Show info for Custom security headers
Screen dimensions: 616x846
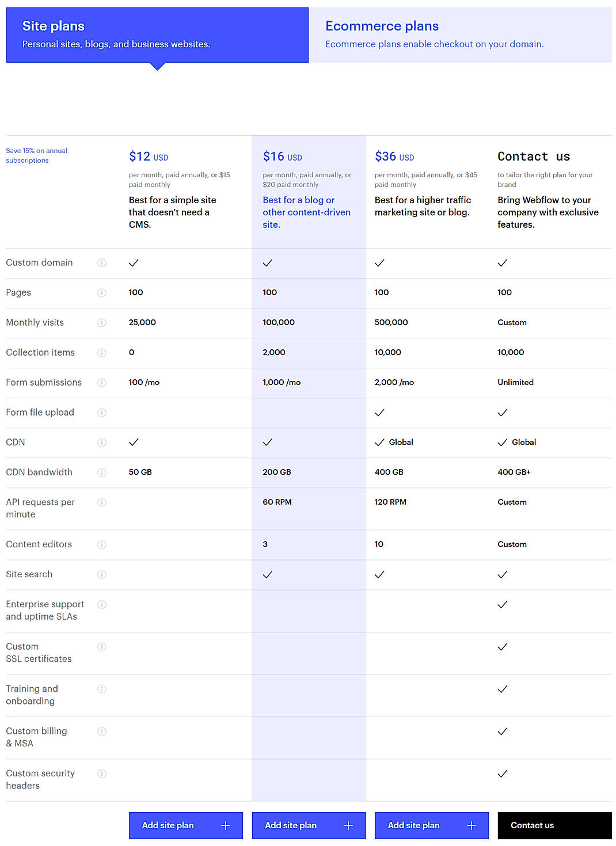click(x=102, y=774)
